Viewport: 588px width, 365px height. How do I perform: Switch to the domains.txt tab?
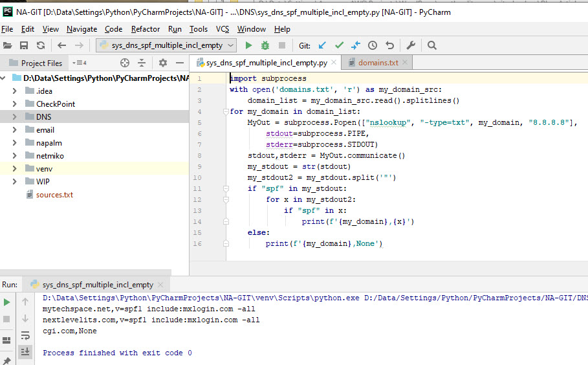pyautogui.click(x=378, y=63)
